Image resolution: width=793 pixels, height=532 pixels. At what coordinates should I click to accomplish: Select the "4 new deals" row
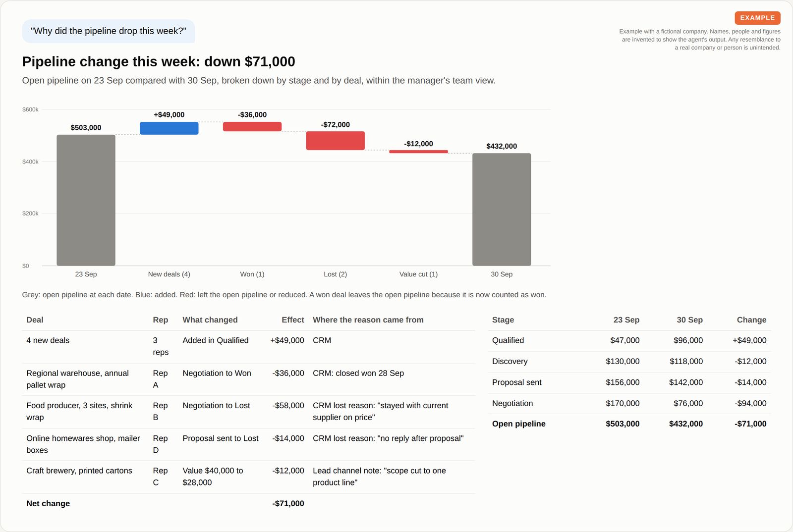tap(248, 347)
